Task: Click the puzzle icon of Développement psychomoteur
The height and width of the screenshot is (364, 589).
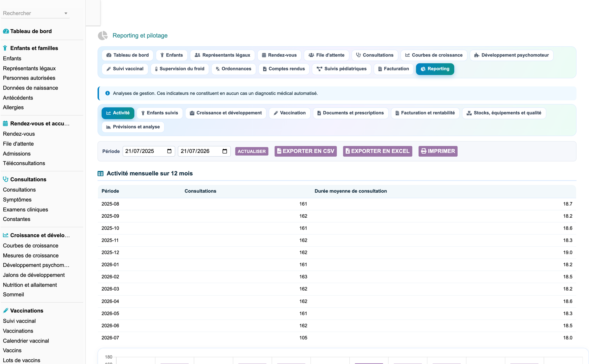Action: pyautogui.click(x=477, y=55)
